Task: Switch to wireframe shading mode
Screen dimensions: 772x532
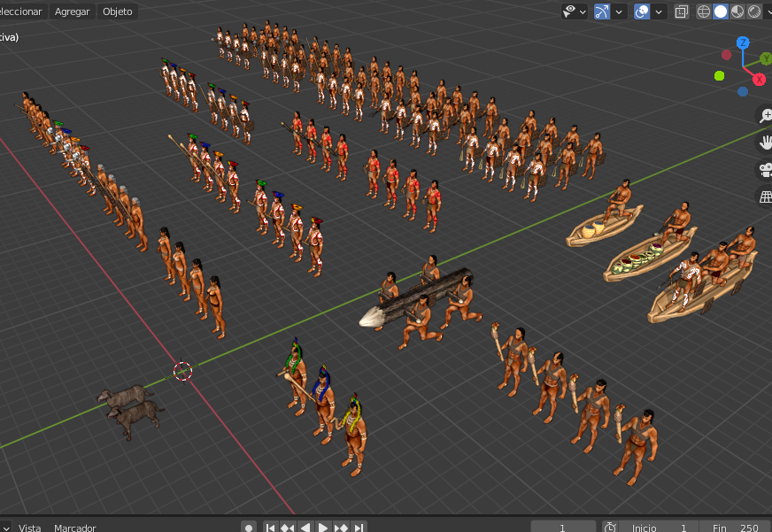Action: [x=704, y=12]
